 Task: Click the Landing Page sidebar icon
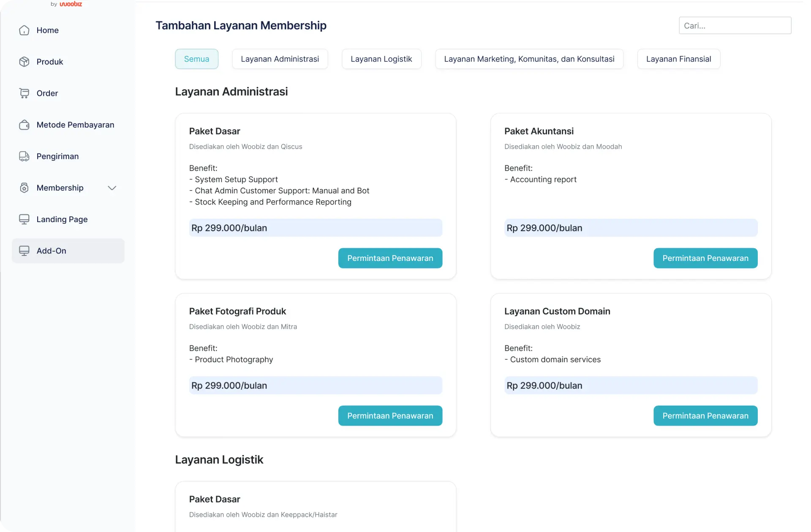pyautogui.click(x=24, y=219)
